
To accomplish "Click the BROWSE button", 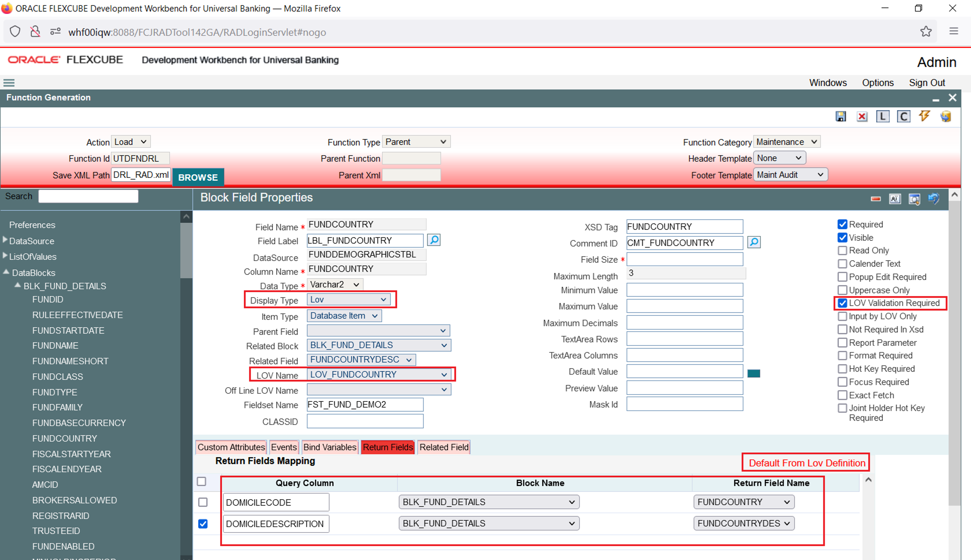I will (x=198, y=177).
